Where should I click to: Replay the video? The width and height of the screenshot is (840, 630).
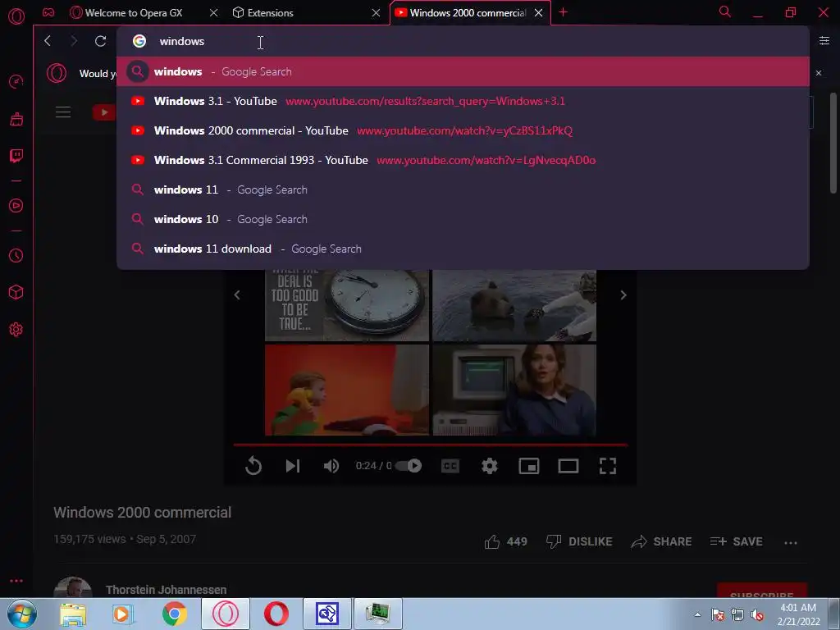pyautogui.click(x=253, y=466)
